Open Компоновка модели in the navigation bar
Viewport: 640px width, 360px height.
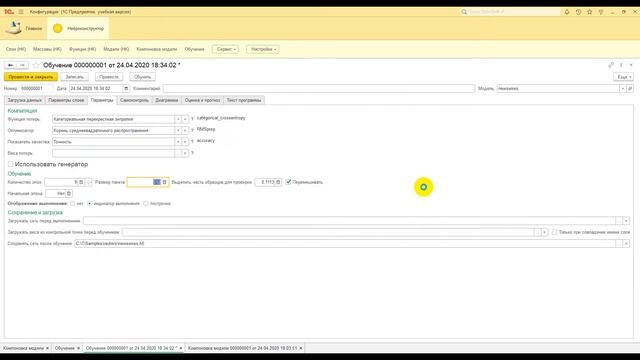[157, 49]
